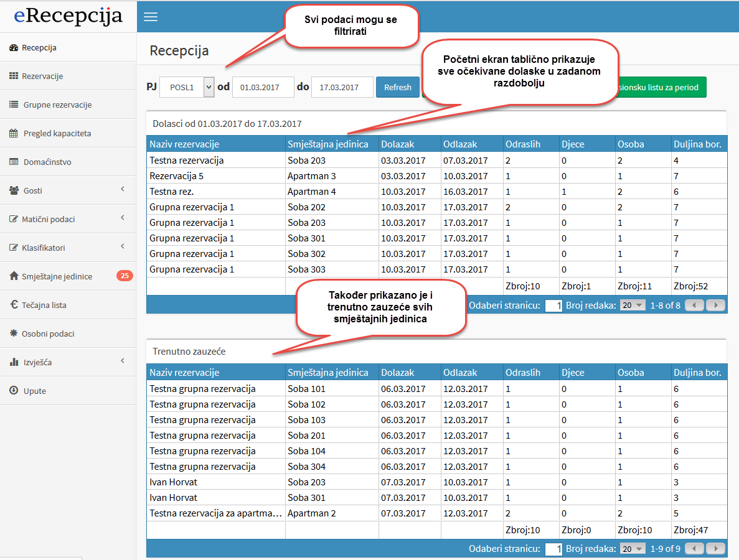Sort Trenutno zauzeće table by Odraslih header
This screenshot has width=739, height=560.
530,372
